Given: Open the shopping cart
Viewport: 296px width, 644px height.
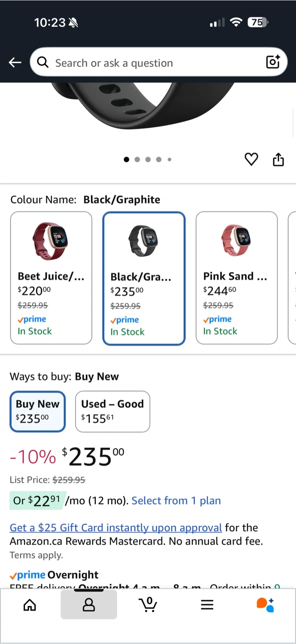Looking at the screenshot, I should pyautogui.click(x=148, y=605).
